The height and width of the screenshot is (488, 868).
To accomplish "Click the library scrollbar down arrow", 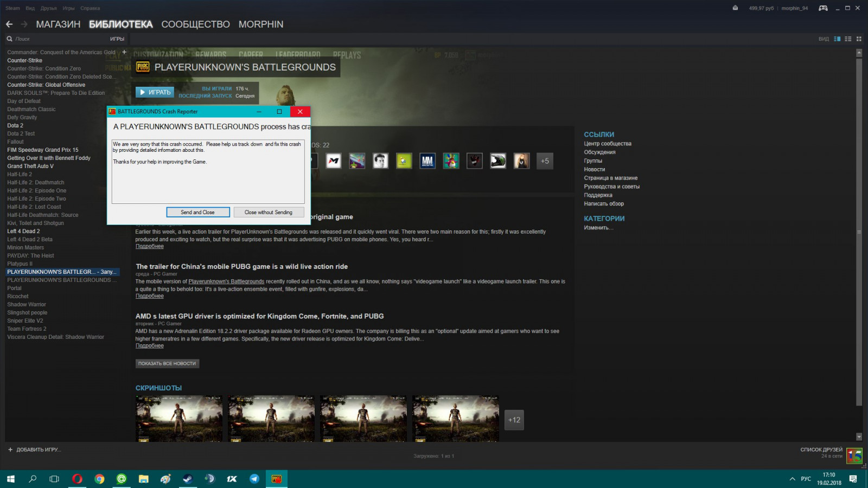I will click(x=859, y=436).
